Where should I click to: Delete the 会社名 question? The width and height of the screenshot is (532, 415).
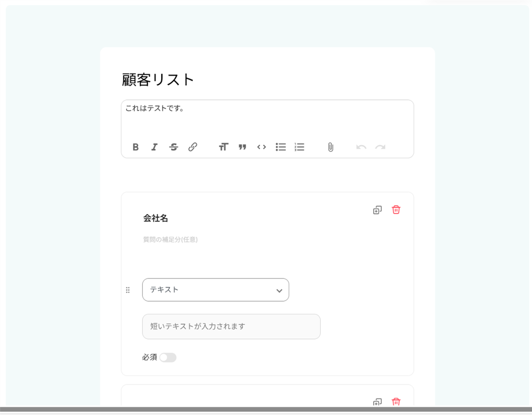[x=396, y=210]
